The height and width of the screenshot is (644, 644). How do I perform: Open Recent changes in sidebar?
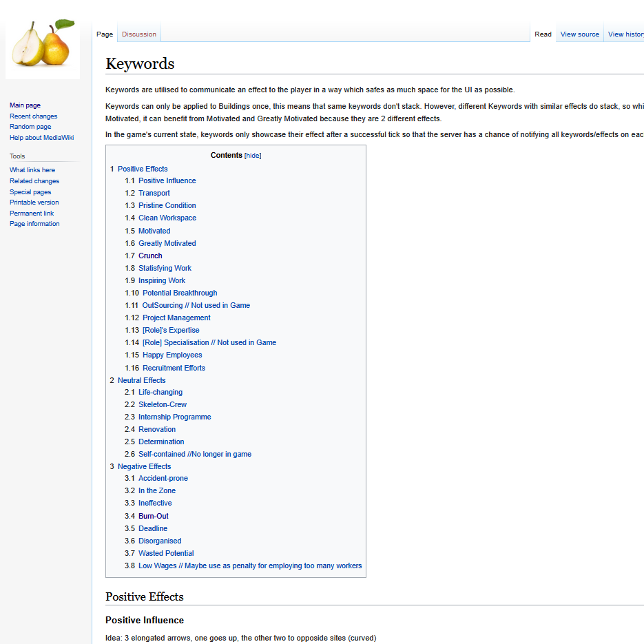tap(33, 116)
